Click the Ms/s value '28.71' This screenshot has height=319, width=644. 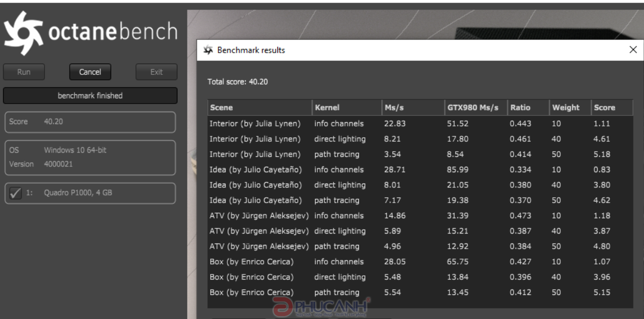(395, 170)
